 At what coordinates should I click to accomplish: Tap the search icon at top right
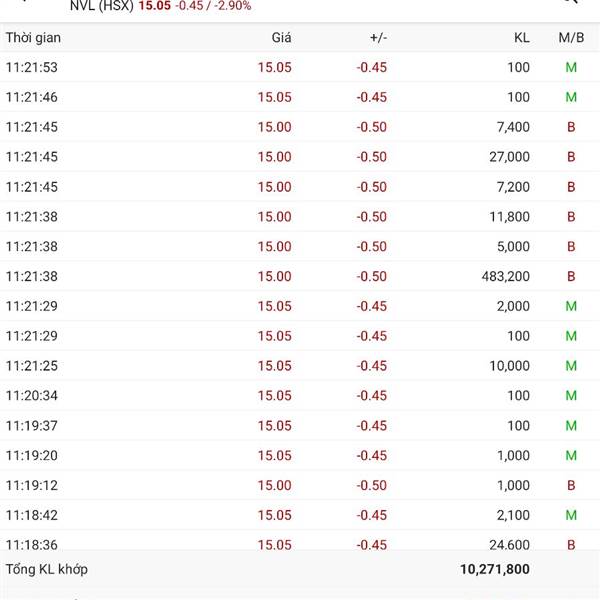pos(570,3)
